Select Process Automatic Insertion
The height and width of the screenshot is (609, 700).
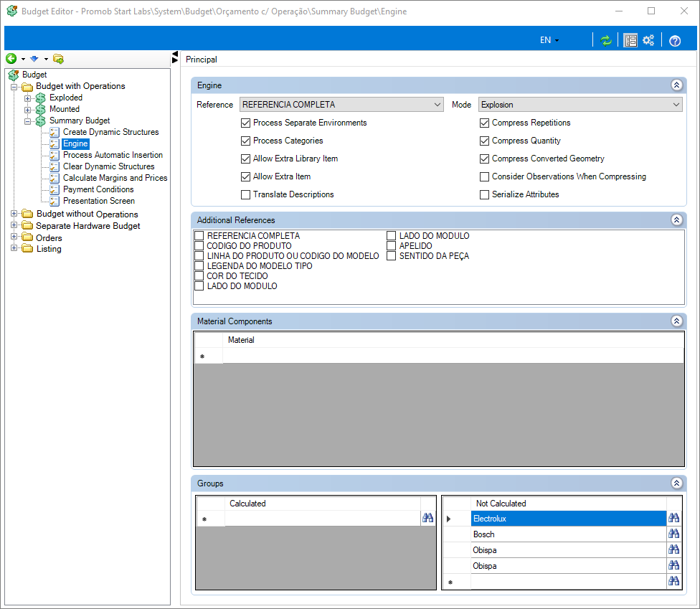click(113, 155)
